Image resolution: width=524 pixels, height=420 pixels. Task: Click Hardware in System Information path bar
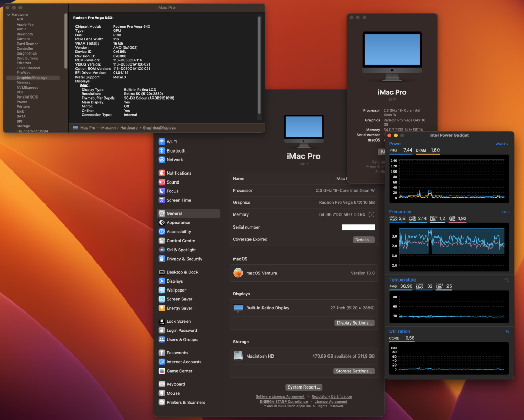[x=129, y=128]
